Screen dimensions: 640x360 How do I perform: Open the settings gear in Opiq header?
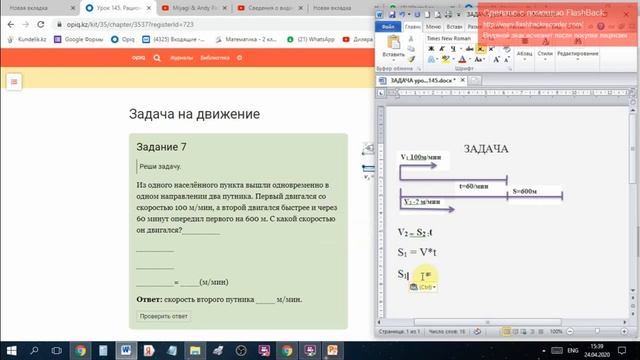(x=240, y=58)
